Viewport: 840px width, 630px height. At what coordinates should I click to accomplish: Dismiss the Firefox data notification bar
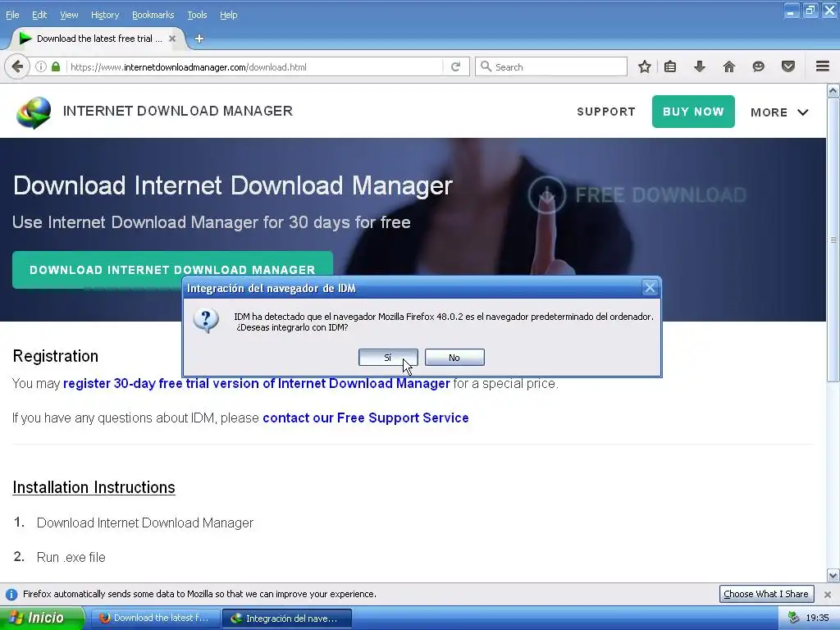828,595
